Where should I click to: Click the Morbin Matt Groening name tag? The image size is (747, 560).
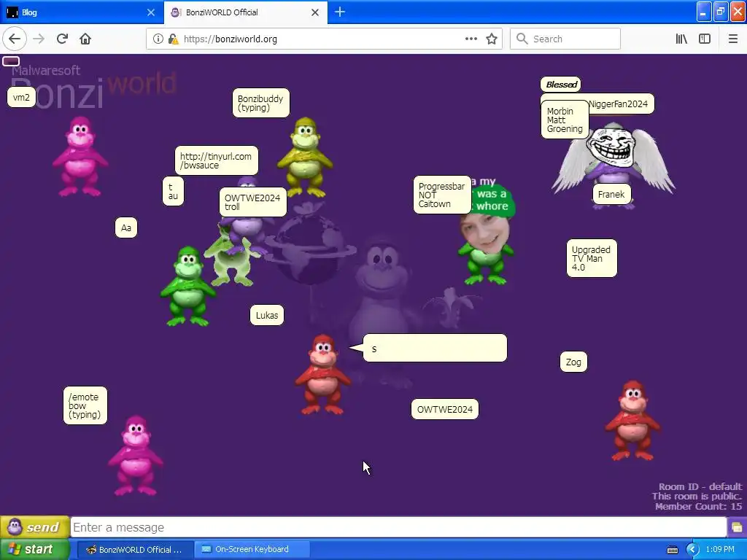click(565, 120)
